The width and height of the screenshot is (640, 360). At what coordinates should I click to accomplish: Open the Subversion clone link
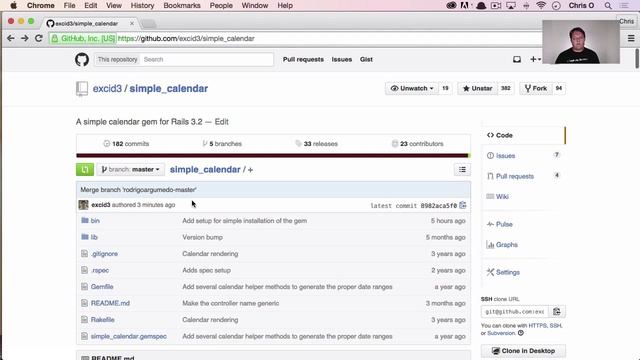coord(501,333)
